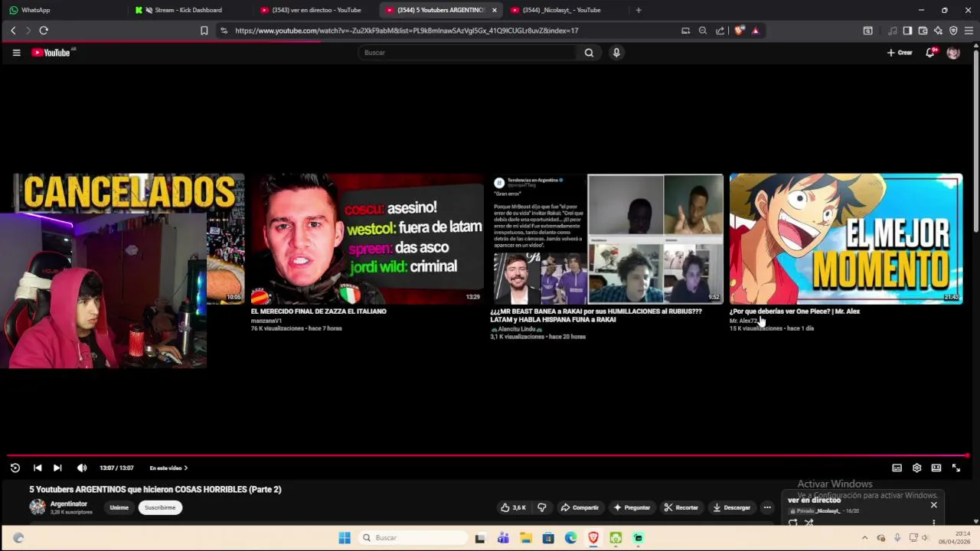
Task: Open a new browser tab
Action: (639, 10)
